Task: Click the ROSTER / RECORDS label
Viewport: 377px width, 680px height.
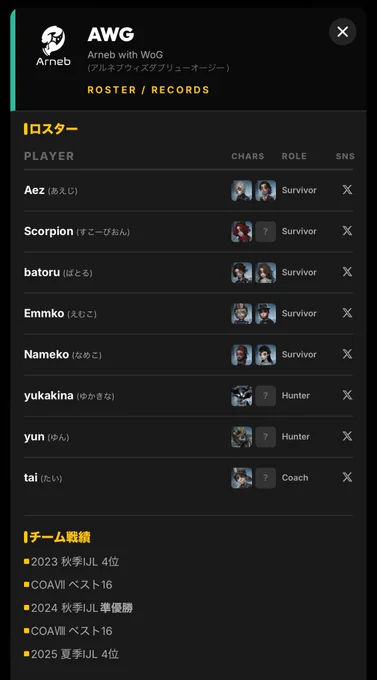Action: click(x=148, y=90)
